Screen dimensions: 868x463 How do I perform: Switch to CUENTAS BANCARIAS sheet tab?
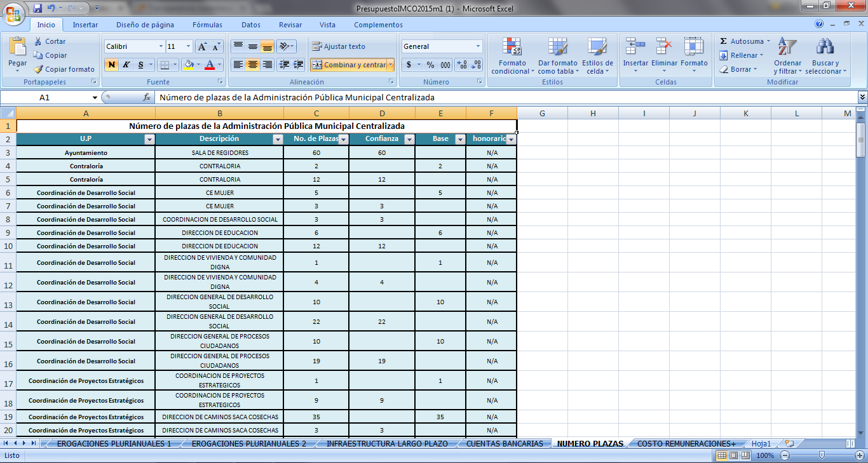click(x=505, y=443)
